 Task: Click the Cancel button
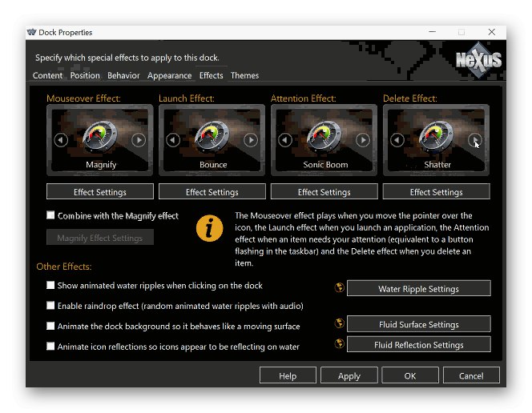[x=471, y=375]
